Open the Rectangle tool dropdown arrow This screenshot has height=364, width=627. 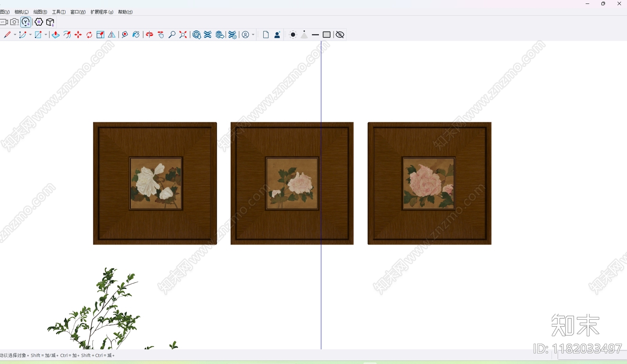click(46, 35)
